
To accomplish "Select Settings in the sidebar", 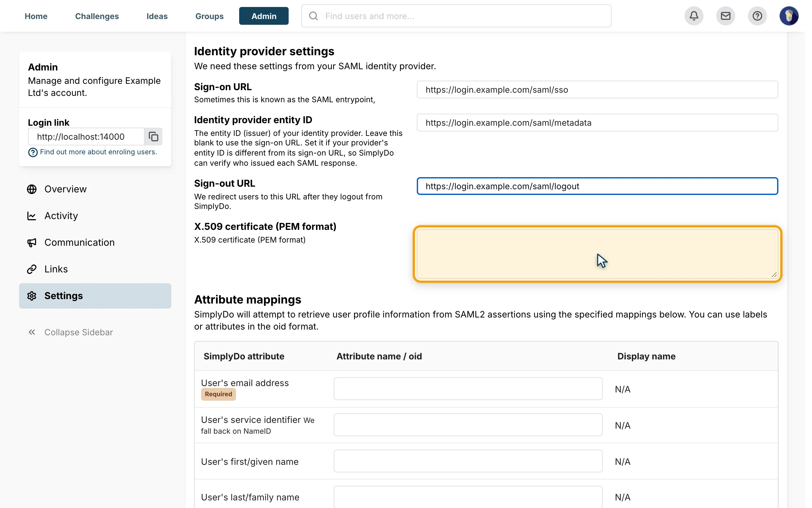I will point(95,296).
